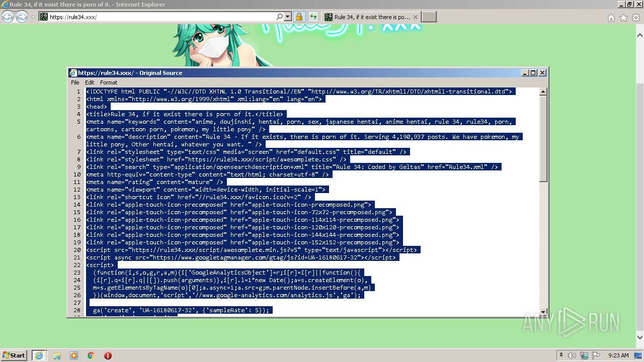Close the Rule 34 tab
This screenshot has width=644, height=362.
point(416,17)
